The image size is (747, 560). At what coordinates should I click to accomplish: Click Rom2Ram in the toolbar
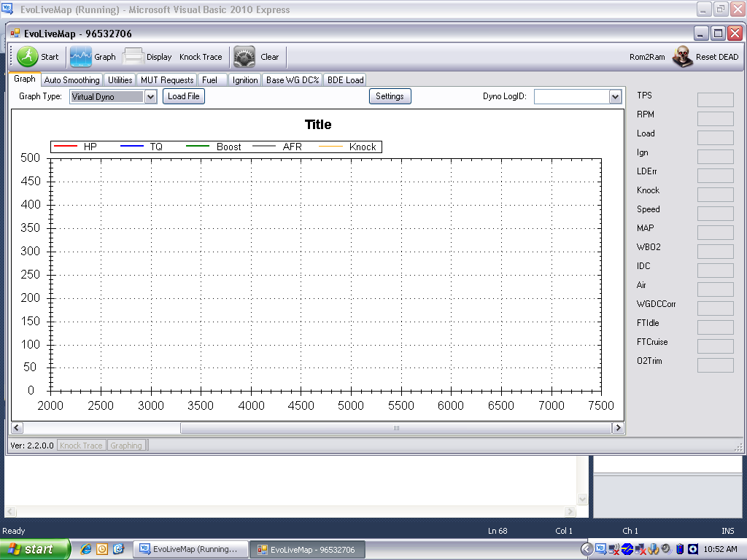[647, 57]
